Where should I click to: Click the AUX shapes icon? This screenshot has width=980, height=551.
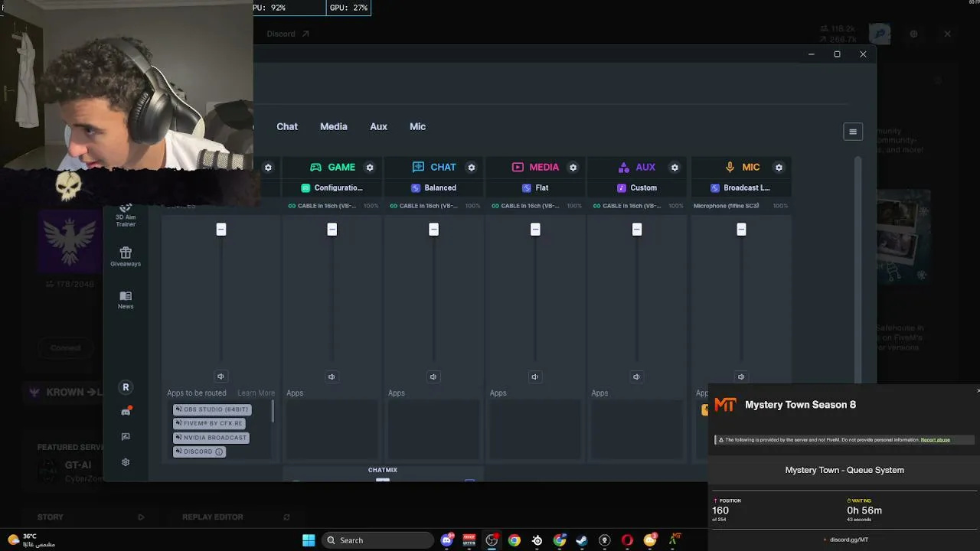(623, 168)
